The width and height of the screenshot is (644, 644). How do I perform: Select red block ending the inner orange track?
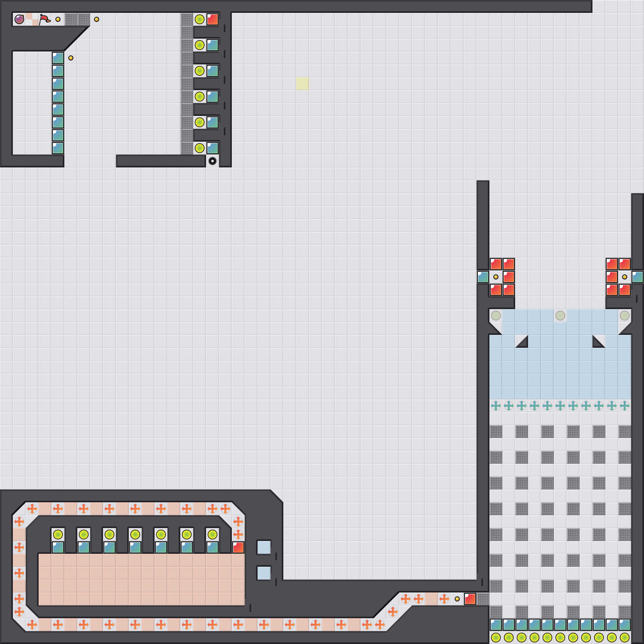pos(238,547)
